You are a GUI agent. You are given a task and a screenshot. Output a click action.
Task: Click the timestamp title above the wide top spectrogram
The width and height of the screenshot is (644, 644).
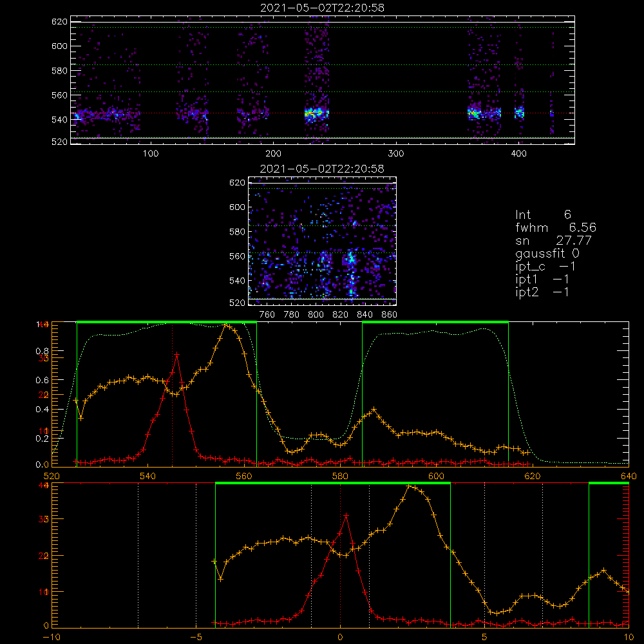pyautogui.click(x=322, y=8)
